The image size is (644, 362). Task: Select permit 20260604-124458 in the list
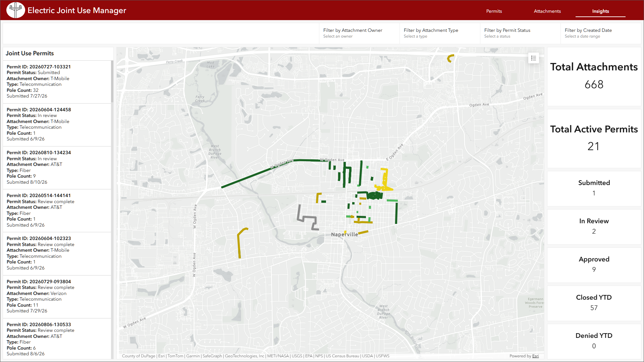[57, 124]
